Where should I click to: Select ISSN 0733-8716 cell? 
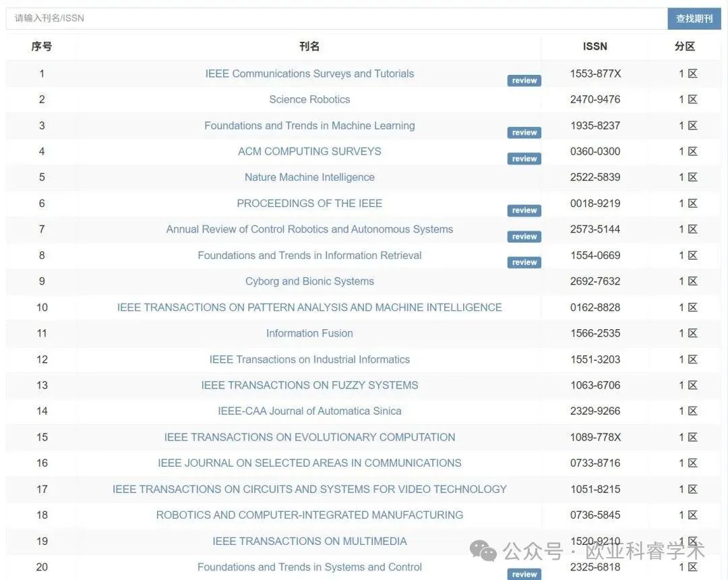pos(595,463)
